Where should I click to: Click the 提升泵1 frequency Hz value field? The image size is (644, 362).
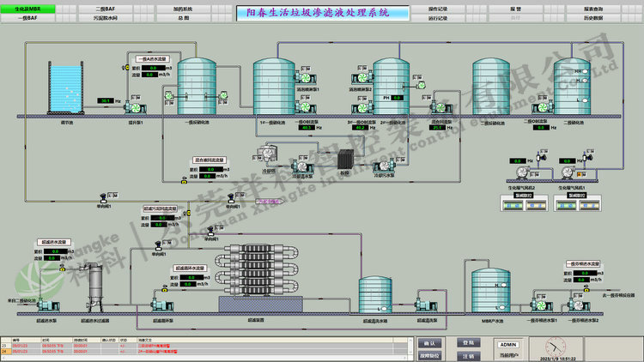coord(106,101)
